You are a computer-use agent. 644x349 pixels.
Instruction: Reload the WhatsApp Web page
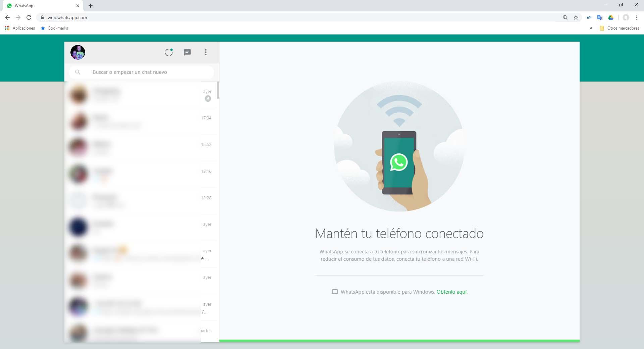click(x=29, y=17)
